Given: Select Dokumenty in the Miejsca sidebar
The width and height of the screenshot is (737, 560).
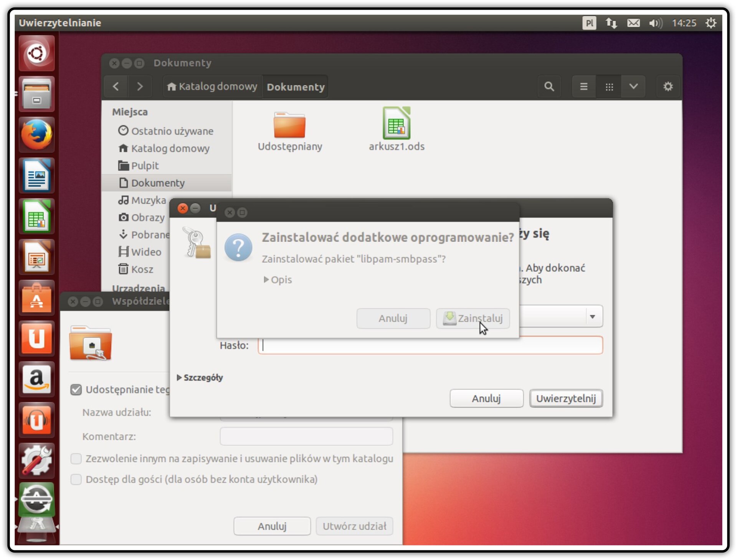Looking at the screenshot, I should pyautogui.click(x=166, y=183).
